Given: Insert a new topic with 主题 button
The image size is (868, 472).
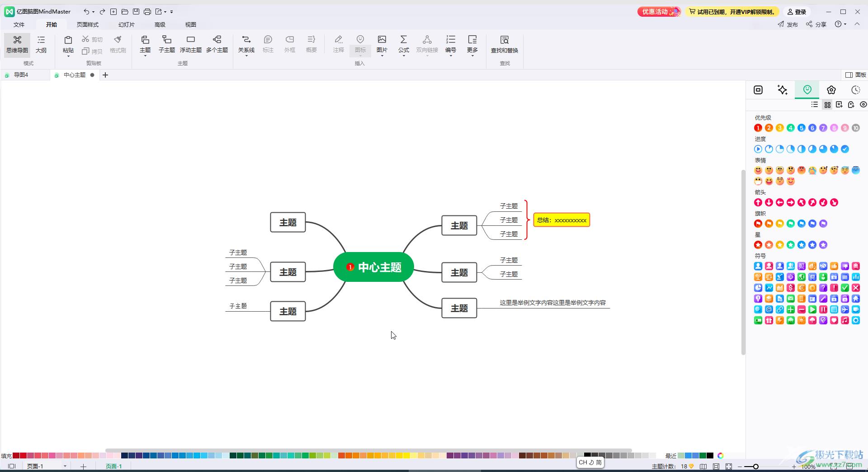Looking at the screenshot, I should pyautogui.click(x=145, y=44).
